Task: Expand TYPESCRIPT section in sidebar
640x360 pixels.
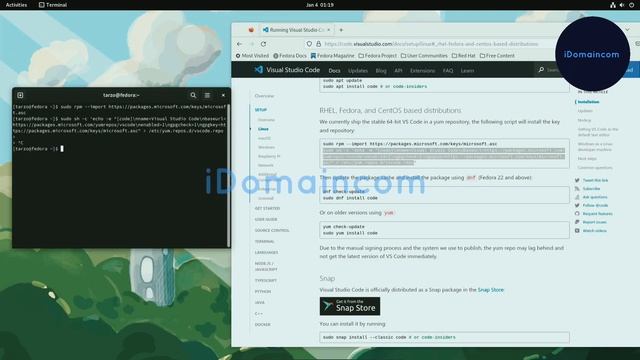Action: tap(266, 281)
